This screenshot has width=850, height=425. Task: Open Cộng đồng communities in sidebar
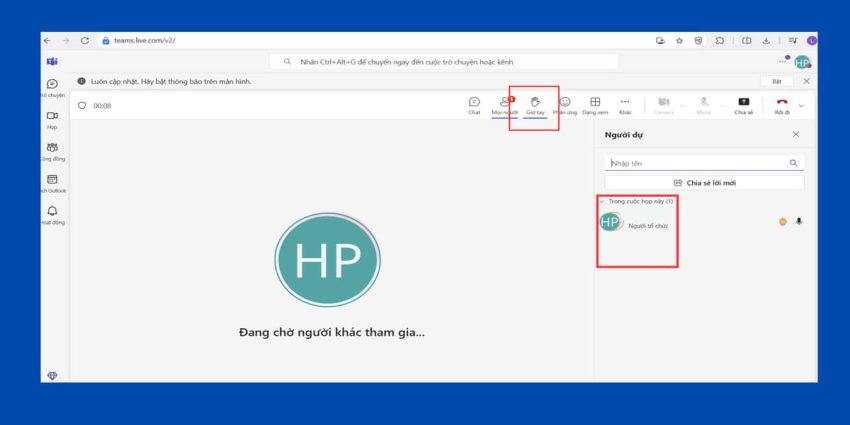tap(52, 152)
